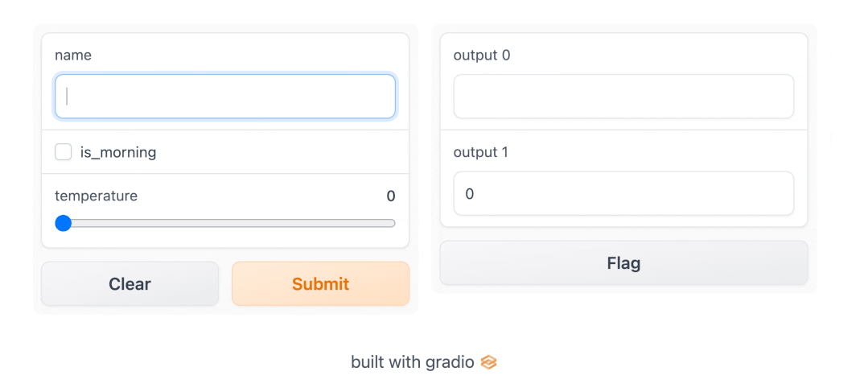This screenshot has height=392, width=868.
Task: Click the orange gradio logo icon
Action: click(488, 363)
